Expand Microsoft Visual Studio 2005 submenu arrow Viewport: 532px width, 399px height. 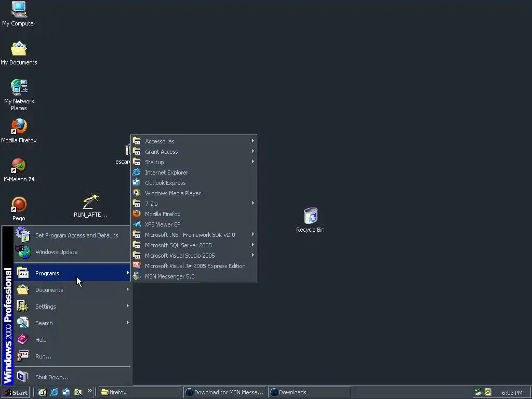coord(253,255)
